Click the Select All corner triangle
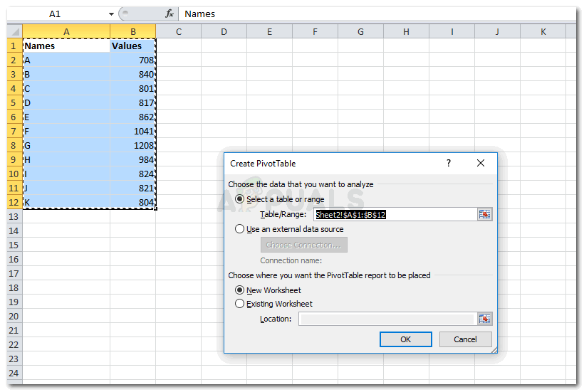The width and height of the screenshot is (584, 392). coord(15,31)
